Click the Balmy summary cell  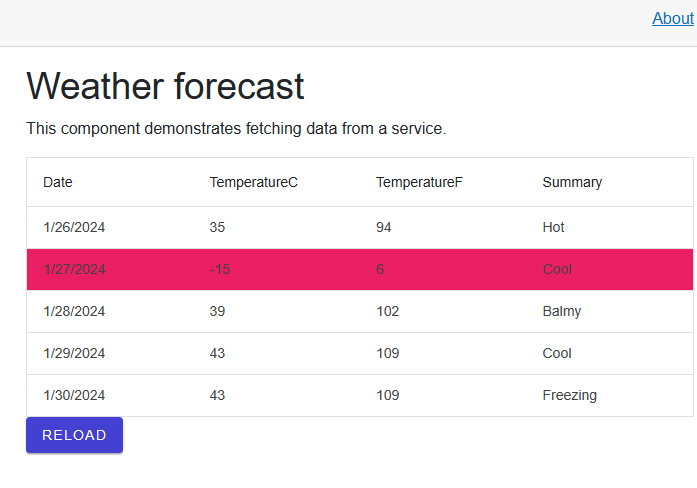(562, 311)
